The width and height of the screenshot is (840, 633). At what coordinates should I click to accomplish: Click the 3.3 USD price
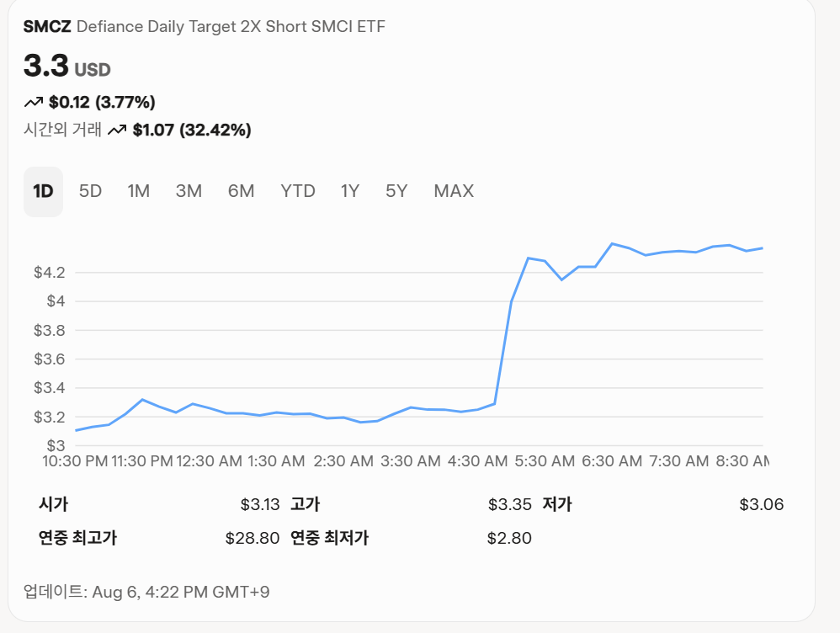pyautogui.click(x=67, y=66)
